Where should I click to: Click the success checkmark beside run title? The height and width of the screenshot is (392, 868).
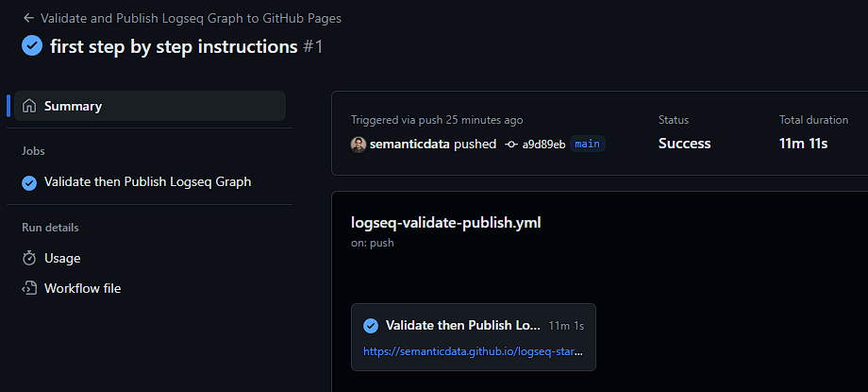click(32, 45)
